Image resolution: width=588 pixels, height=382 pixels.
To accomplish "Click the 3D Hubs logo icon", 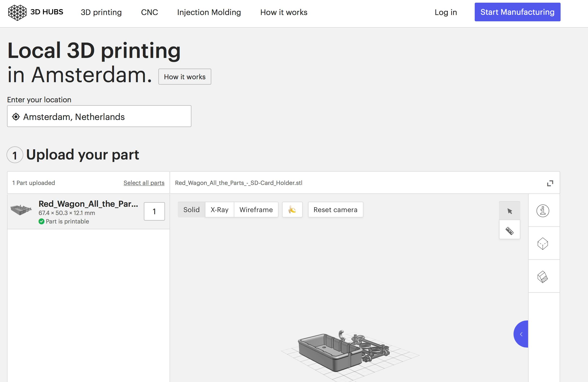I will click(x=17, y=12).
